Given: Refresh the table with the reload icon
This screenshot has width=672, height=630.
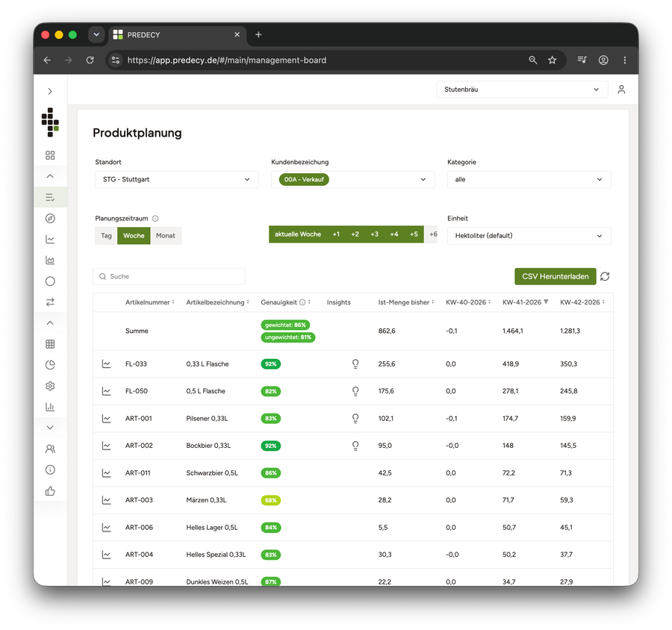Looking at the screenshot, I should pos(605,276).
